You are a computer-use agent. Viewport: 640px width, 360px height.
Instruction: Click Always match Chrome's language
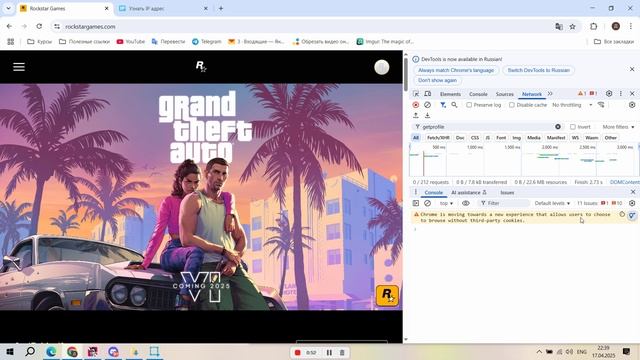[x=456, y=70]
